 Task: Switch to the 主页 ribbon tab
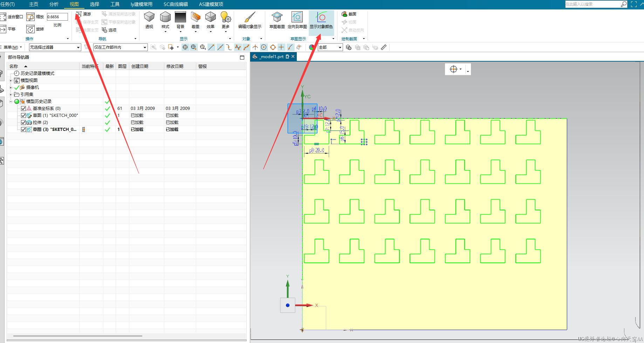(x=34, y=4)
